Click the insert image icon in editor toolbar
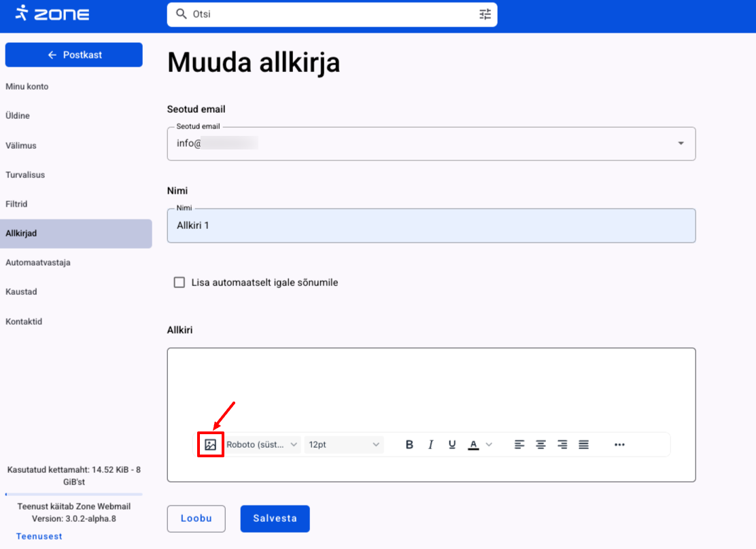Screen dimensions: 756x549 click(211, 445)
